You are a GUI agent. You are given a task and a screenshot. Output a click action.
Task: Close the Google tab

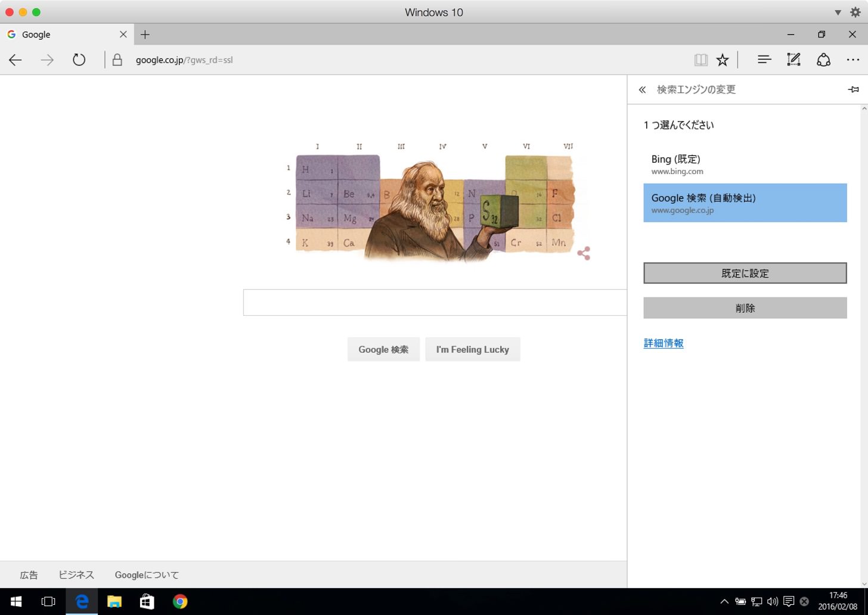click(x=123, y=35)
